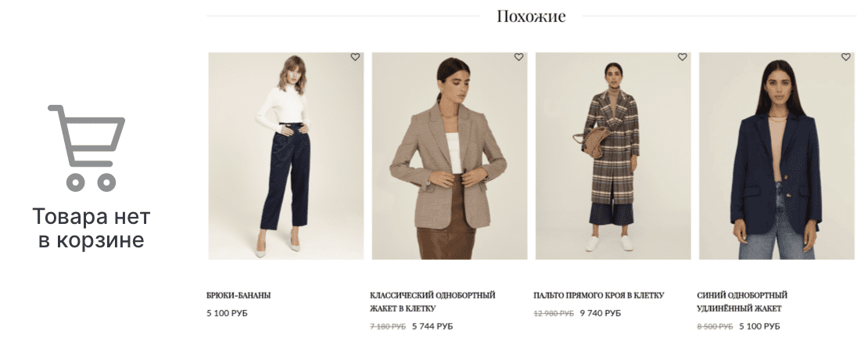Open КЛАССИЧЕСКИЙ ОДНОБОРТНЫЙ ЖАКЕТ В КЛЕТКУ link

click(x=433, y=301)
